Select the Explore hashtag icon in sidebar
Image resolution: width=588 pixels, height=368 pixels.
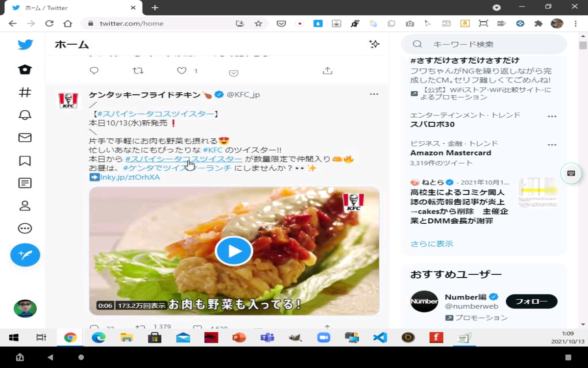coord(24,92)
